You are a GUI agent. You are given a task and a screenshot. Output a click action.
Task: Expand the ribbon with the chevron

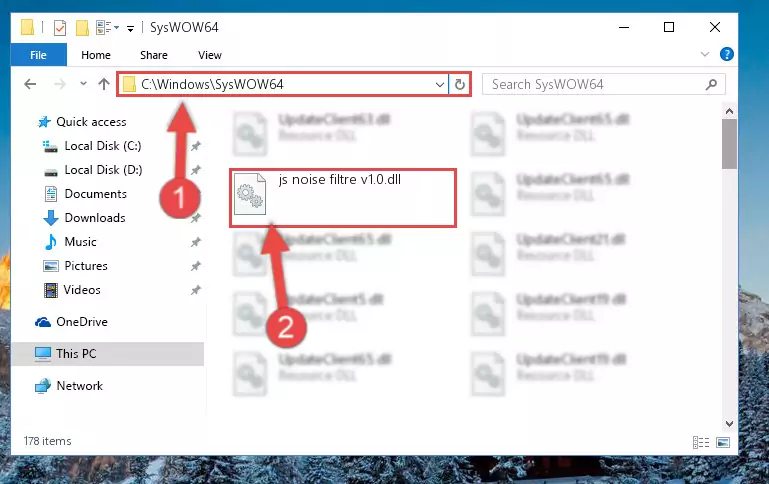tap(705, 54)
